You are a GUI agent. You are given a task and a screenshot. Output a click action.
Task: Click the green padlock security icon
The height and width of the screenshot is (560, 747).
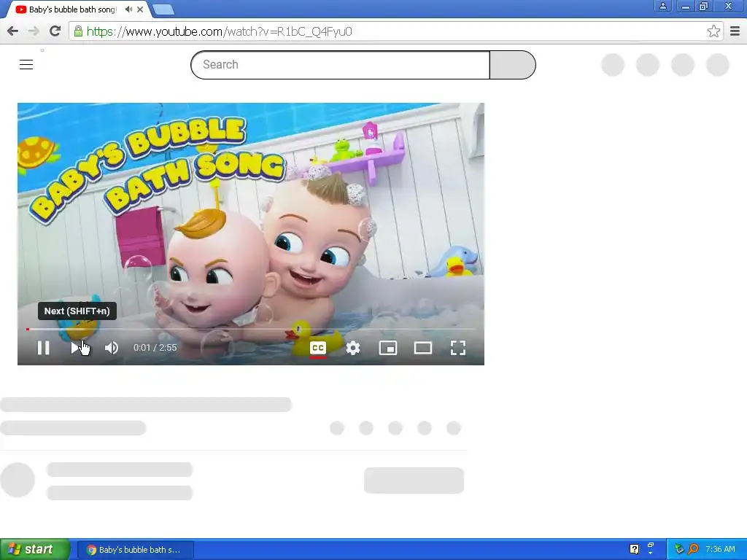pyautogui.click(x=78, y=31)
